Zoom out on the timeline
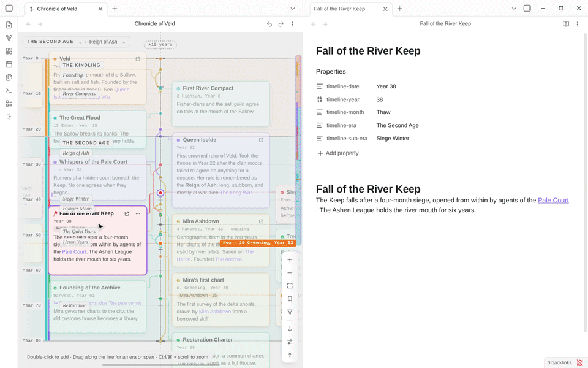 (x=290, y=272)
